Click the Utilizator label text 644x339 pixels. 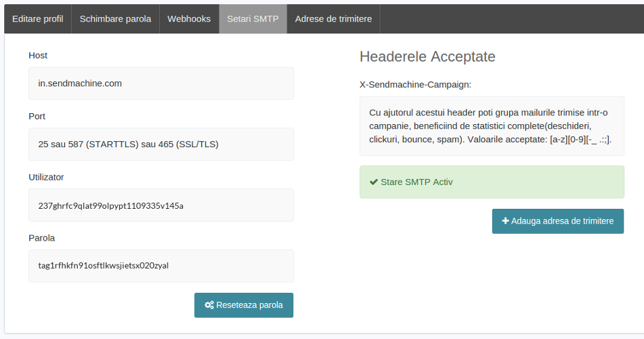click(46, 177)
